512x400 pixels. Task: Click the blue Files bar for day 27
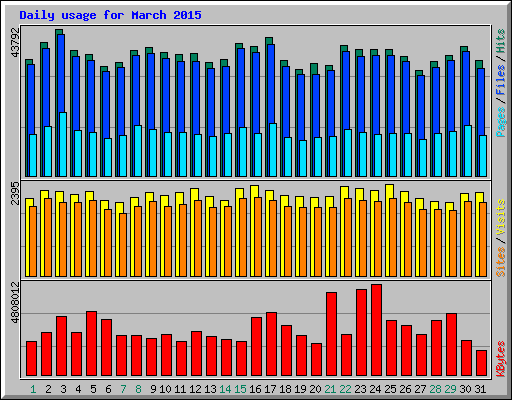421,107
